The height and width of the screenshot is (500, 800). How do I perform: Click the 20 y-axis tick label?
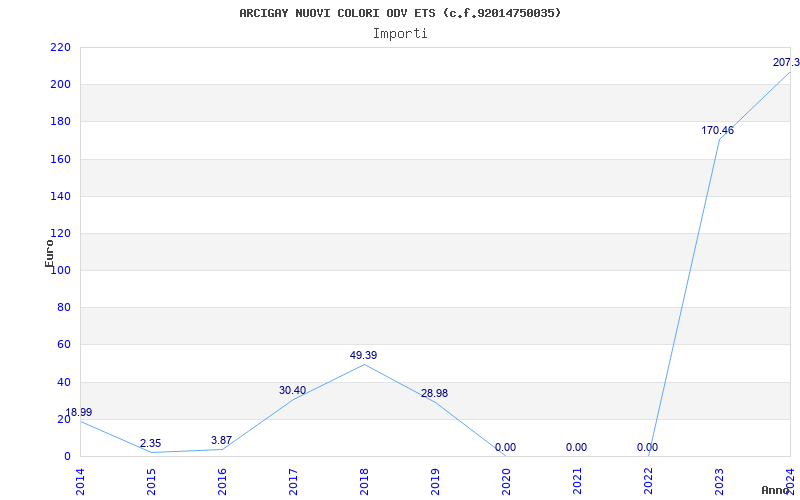[x=64, y=419]
